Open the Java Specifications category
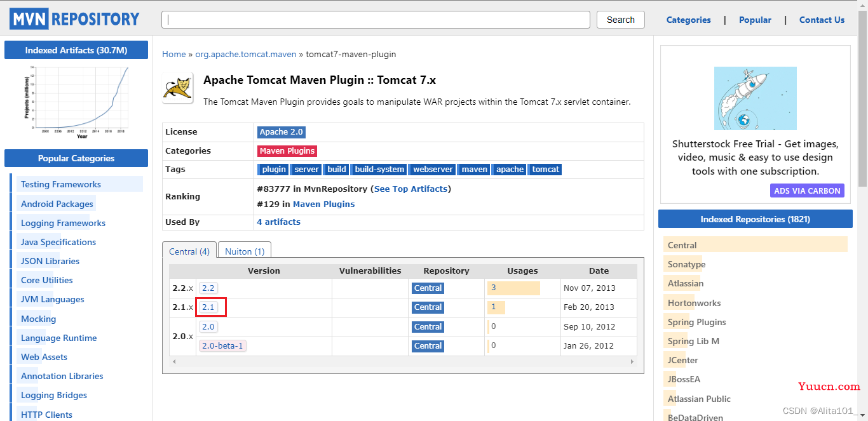This screenshot has width=868, height=421. coord(58,242)
